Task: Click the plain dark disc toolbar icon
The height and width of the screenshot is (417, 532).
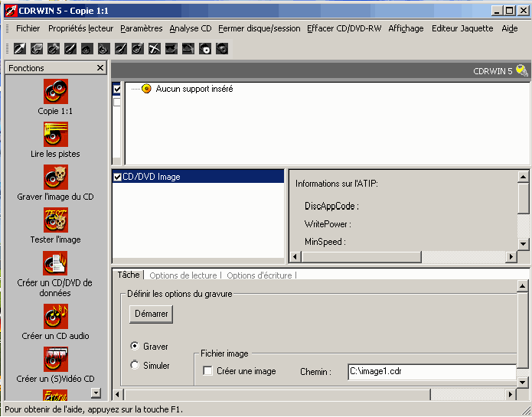Action: coord(86,49)
